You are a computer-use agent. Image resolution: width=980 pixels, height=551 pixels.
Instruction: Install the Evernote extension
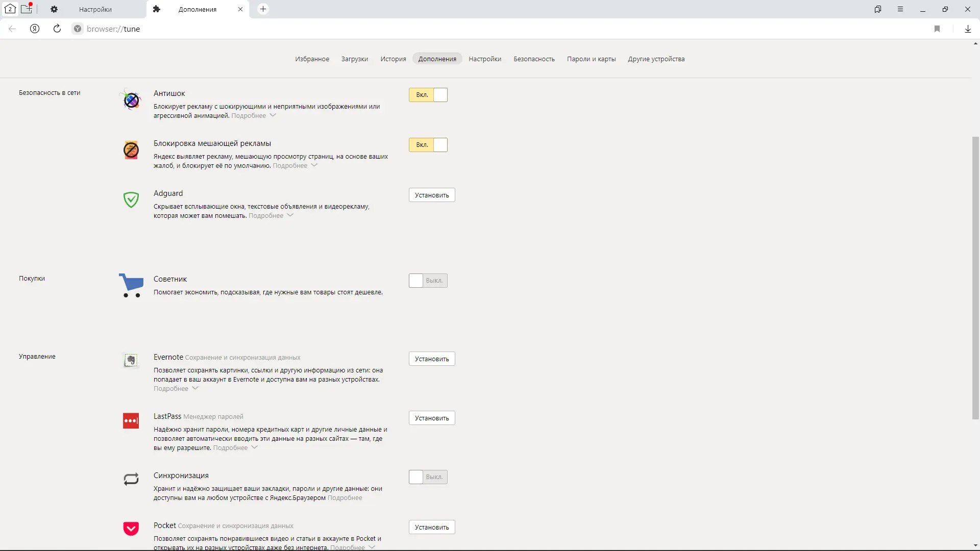[432, 359]
